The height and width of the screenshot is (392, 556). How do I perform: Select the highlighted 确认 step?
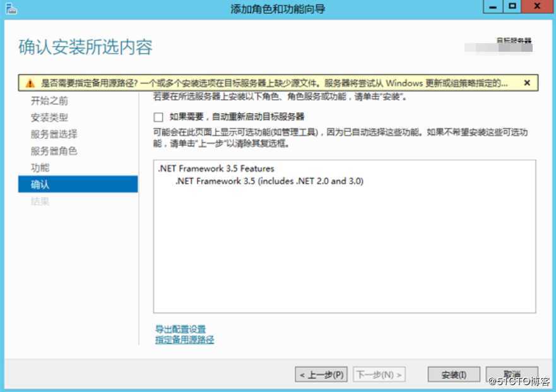39,184
